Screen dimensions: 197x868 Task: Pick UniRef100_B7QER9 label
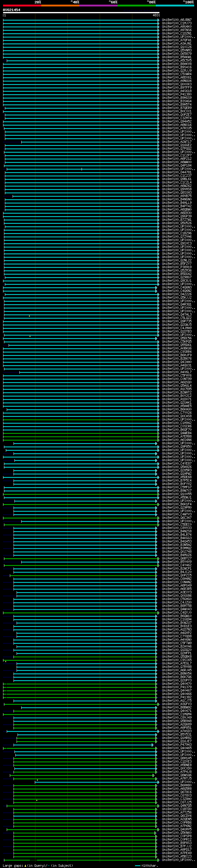[x=177, y=108]
